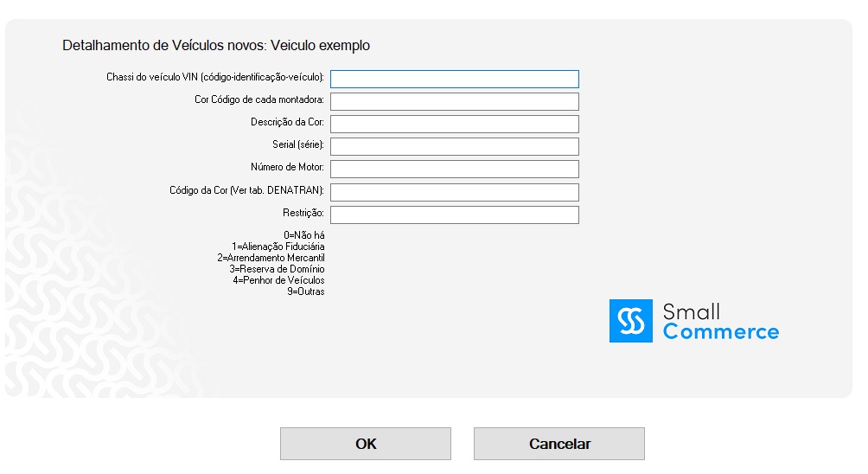Screen dimensions: 868x474
Task: Focus the Chassi do veículo VIN field
Action: (454, 79)
